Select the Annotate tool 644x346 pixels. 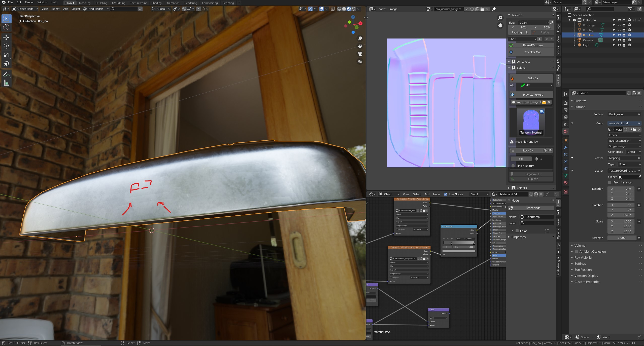(x=6, y=74)
